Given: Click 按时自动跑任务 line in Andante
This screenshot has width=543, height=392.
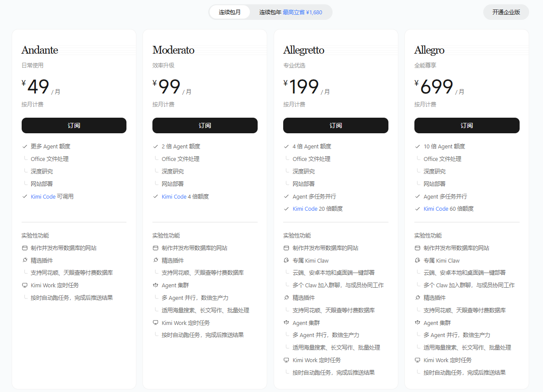Looking at the screenshot, I should [71, 298].
